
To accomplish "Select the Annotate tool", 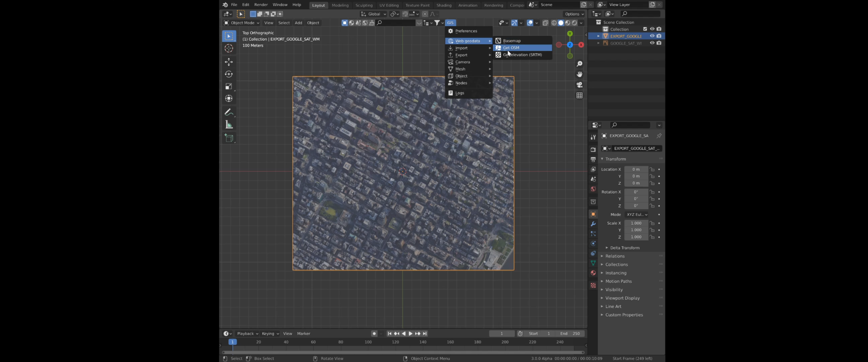I will [x=229, y=112].
